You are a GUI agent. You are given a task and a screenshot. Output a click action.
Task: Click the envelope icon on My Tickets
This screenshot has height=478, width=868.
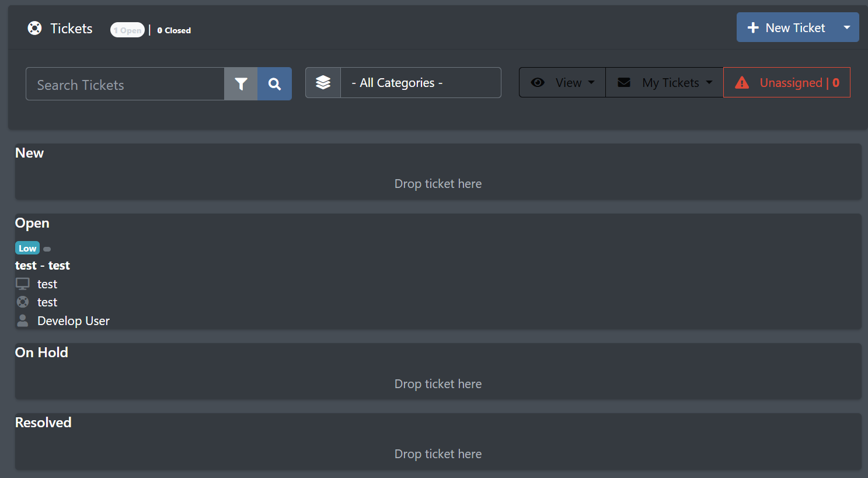point(624,83)
